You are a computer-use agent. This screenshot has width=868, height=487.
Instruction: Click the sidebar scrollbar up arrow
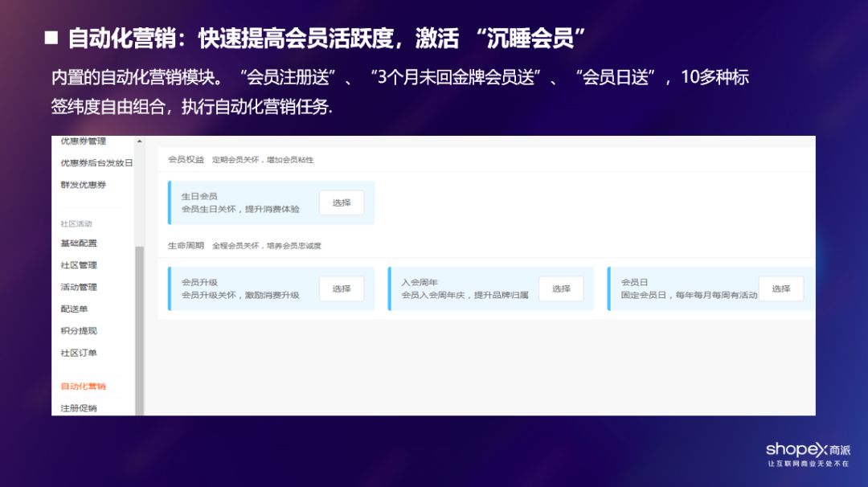point(140,141)
